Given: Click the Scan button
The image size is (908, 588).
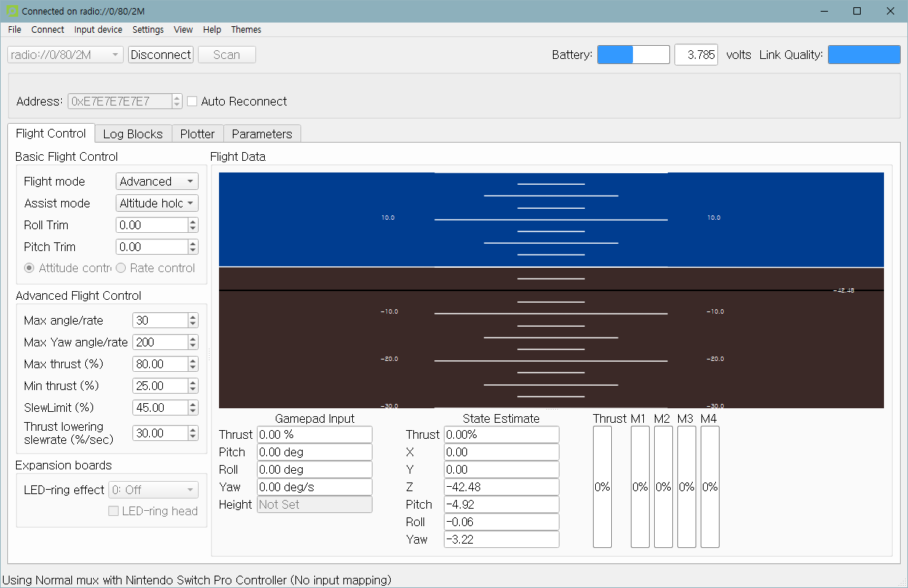Looking at the screenshot, I should click(226, 55).
